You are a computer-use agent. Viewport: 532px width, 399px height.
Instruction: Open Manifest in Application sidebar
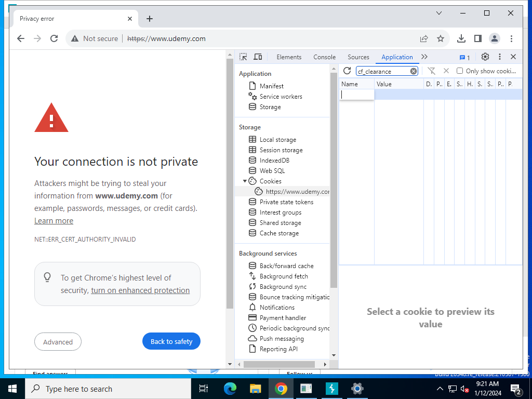pyautogui.click(x=271, y=86)
